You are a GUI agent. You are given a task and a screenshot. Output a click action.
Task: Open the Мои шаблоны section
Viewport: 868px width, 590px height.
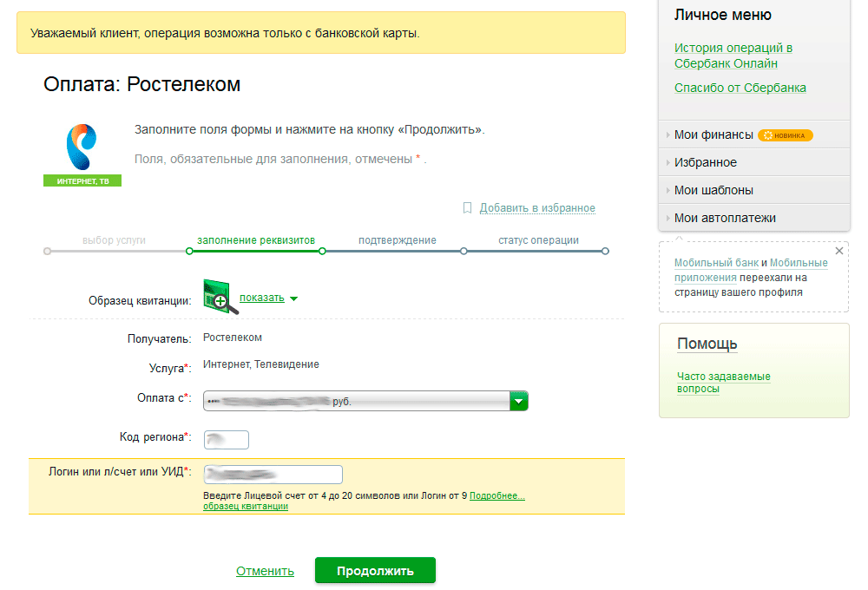click(713, 189)
